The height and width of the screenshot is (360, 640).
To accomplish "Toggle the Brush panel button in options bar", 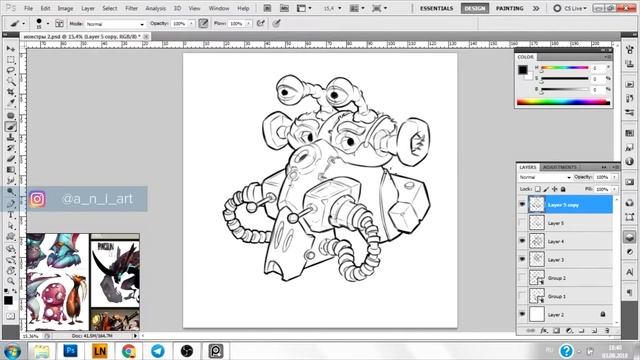I will click(59, 24).
